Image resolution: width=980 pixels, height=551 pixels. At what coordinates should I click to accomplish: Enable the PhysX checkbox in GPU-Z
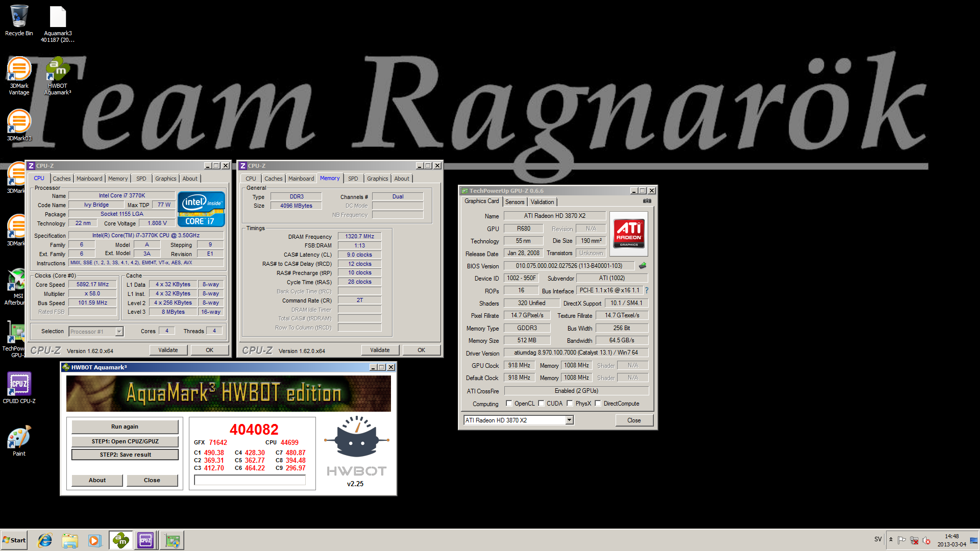[x=570, y=404]
